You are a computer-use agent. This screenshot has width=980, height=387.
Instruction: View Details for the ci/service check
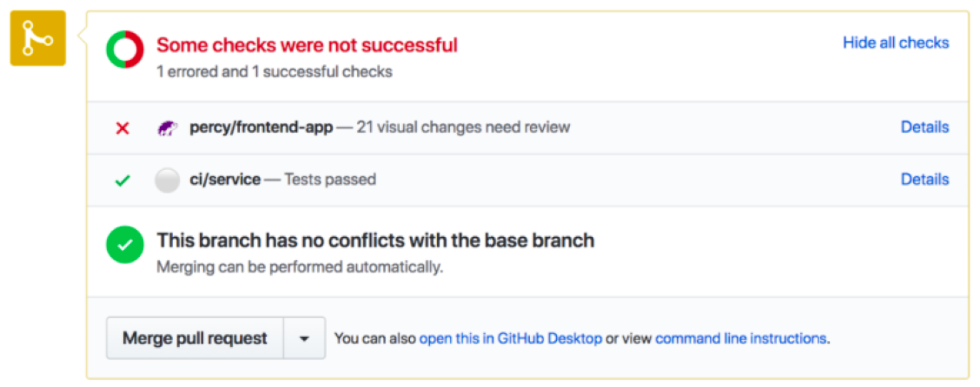coord(924,180)
